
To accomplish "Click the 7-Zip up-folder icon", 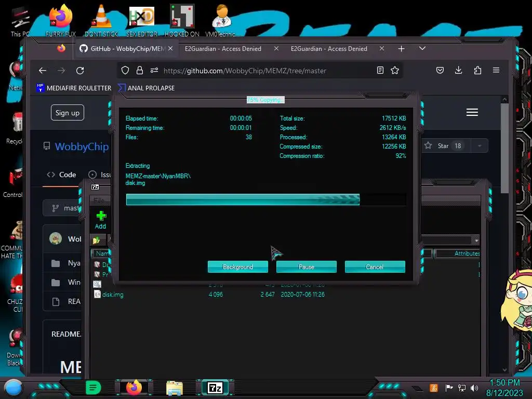I will click(97, 240).
